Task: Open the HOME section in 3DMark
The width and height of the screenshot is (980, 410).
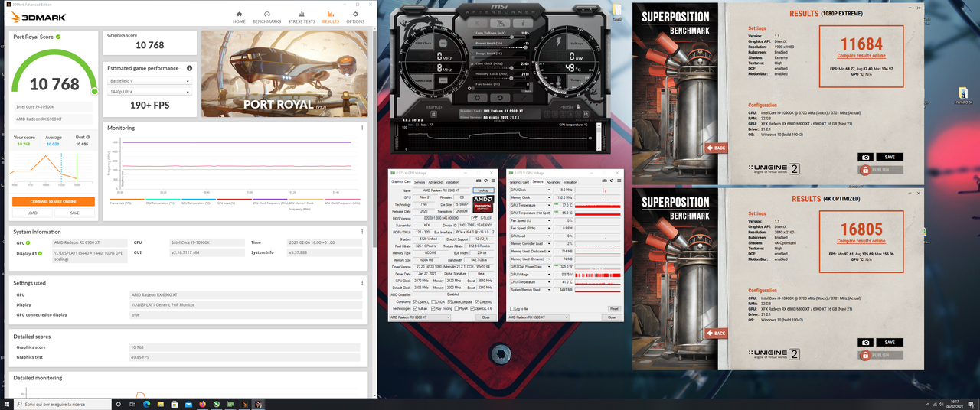Action: tap(239, 16)
